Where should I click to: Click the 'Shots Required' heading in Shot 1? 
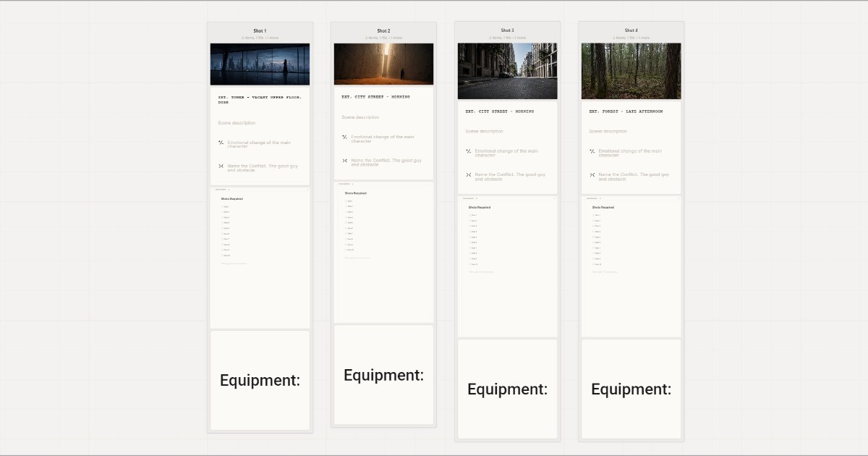pos(232,199)
